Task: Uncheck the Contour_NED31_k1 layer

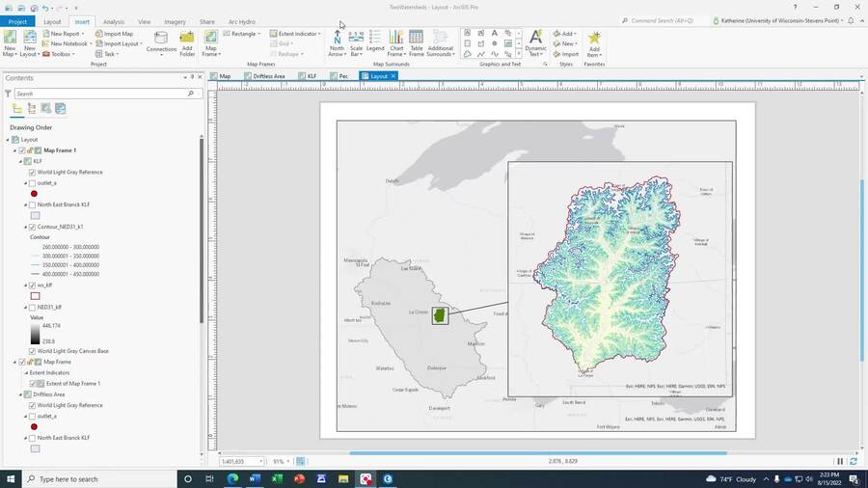Action: [33, 227]
